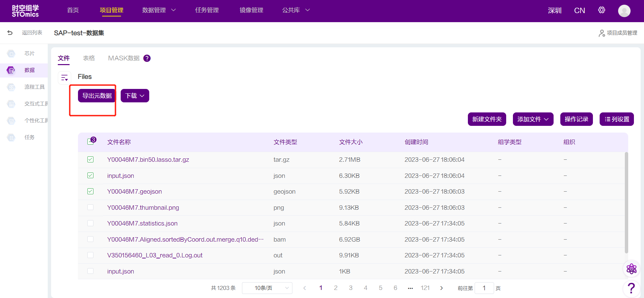Open the large question-mark help button
This screenshot has height=298, width=644.
click(631, 288)
